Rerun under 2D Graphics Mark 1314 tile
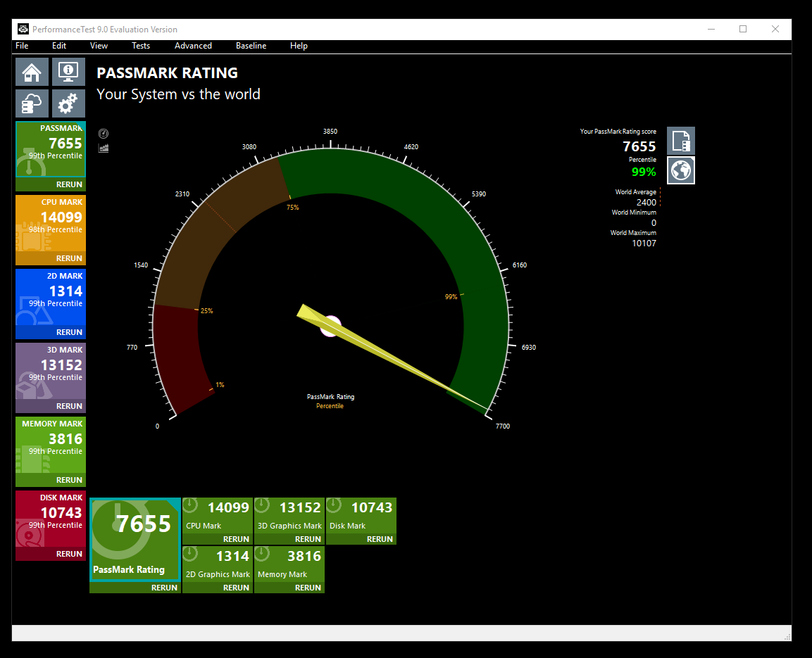 point(218,588)
